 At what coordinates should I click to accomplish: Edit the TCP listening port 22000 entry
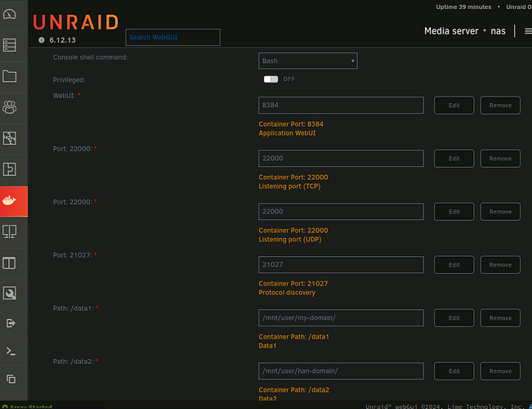coord(454,159)
